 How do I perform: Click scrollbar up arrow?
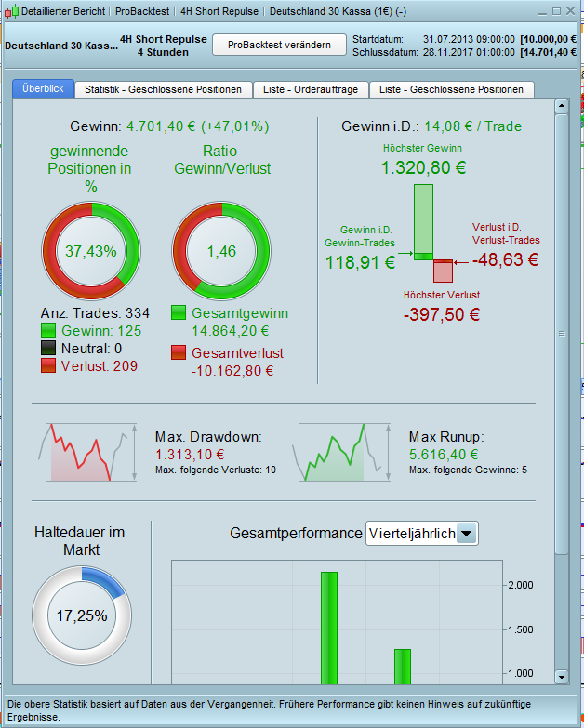(562, 106)
